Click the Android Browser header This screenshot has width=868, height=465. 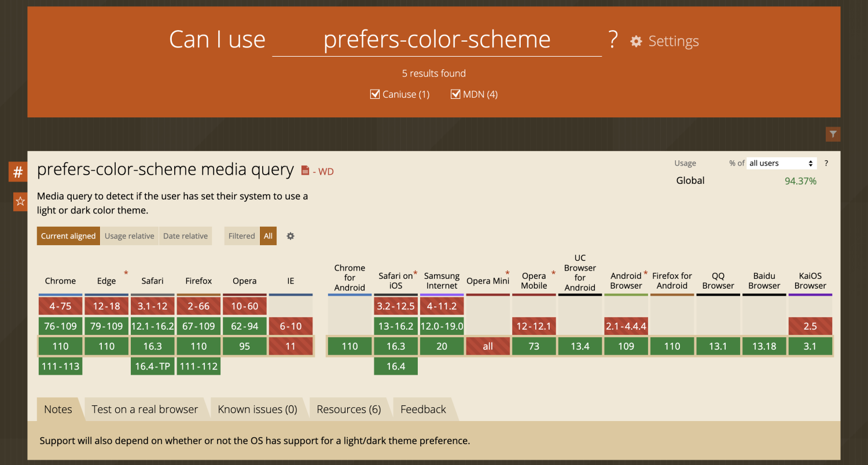click(x=626, y=281)
